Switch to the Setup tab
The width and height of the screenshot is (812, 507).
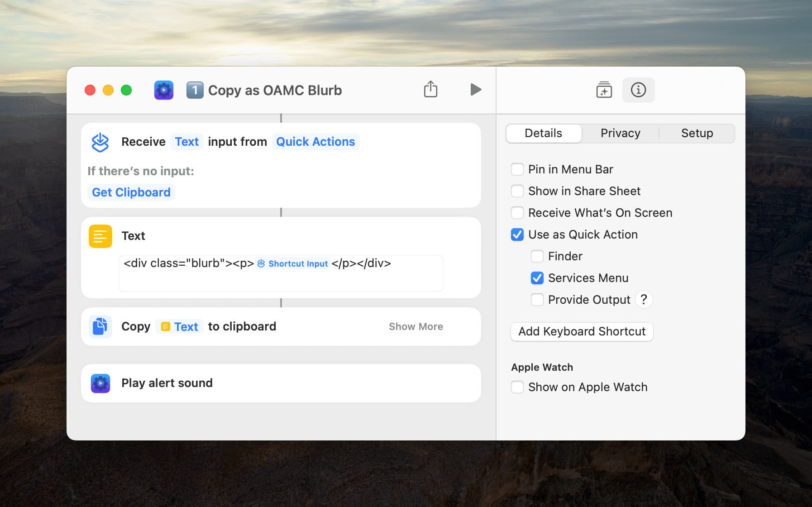(x=697, y=134)
